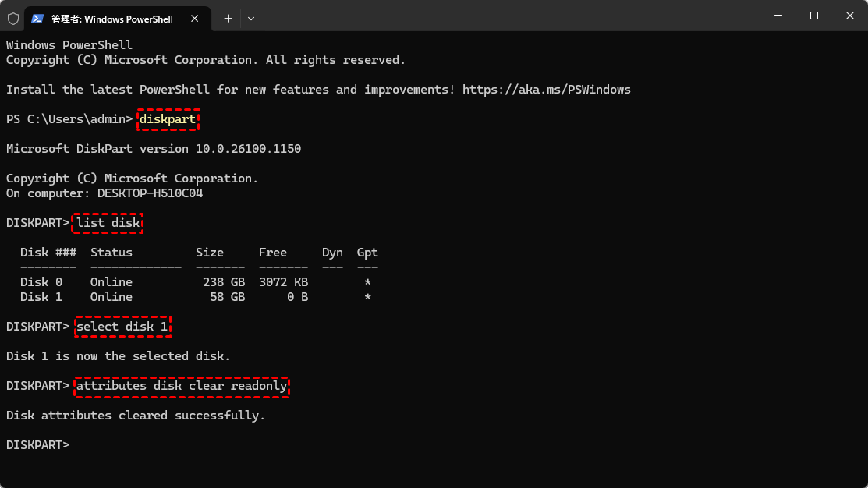Open the aka.ms/PSWindows link
The height and width of the screenshot is (488, 868).
coord(546,90)
